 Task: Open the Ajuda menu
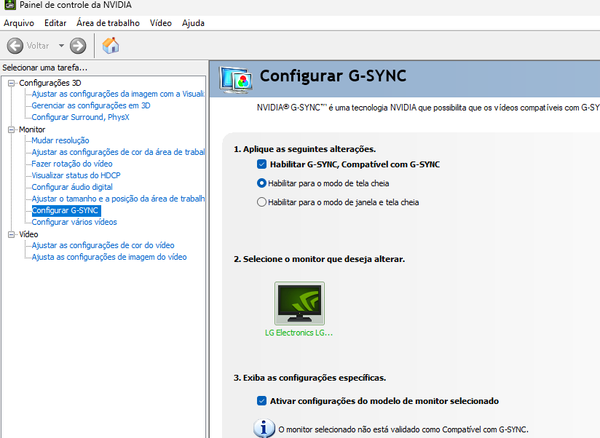[193, 22]
